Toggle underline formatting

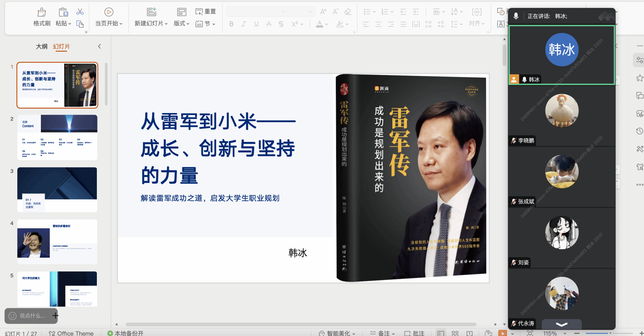click(256, 24)
